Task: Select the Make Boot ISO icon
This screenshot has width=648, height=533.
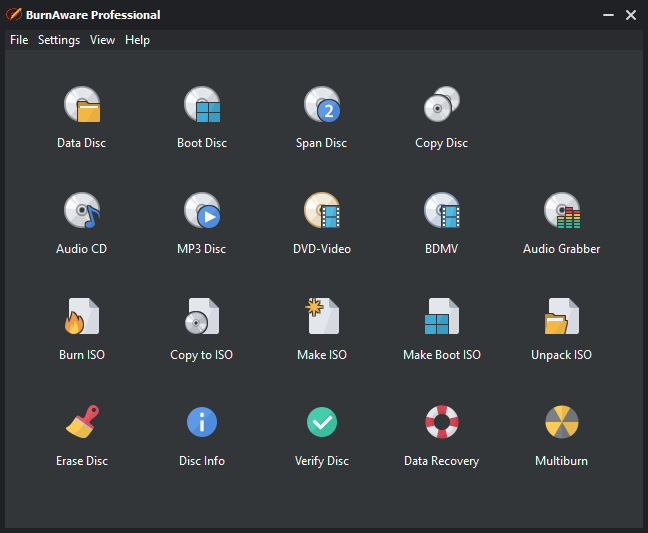Action: (442, 316)
